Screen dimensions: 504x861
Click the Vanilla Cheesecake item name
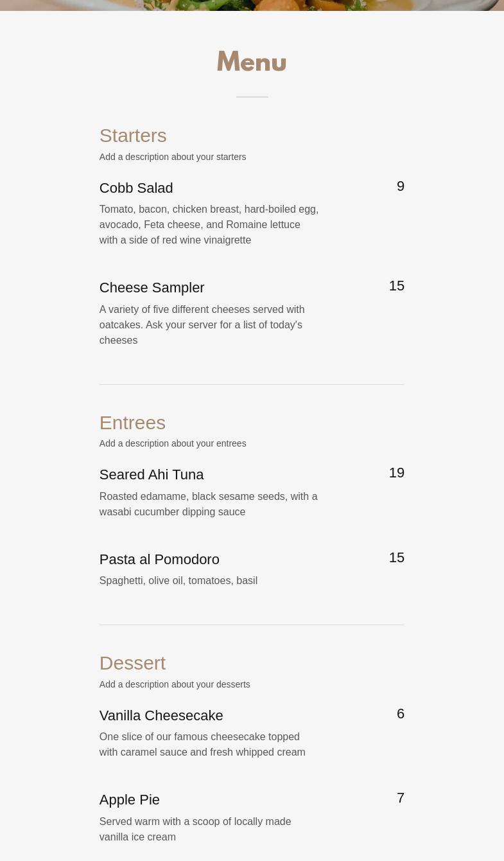tap(161, 715)
